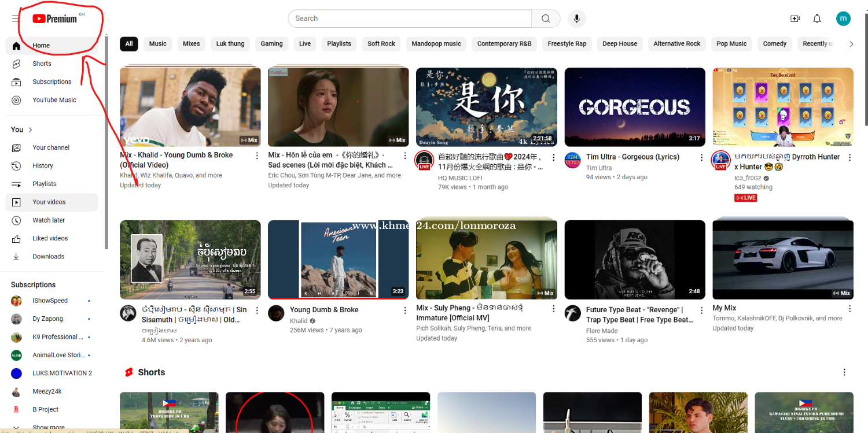Go to Home in sidebar
Screen dimensions: 868x433
[x=52, y=46]
